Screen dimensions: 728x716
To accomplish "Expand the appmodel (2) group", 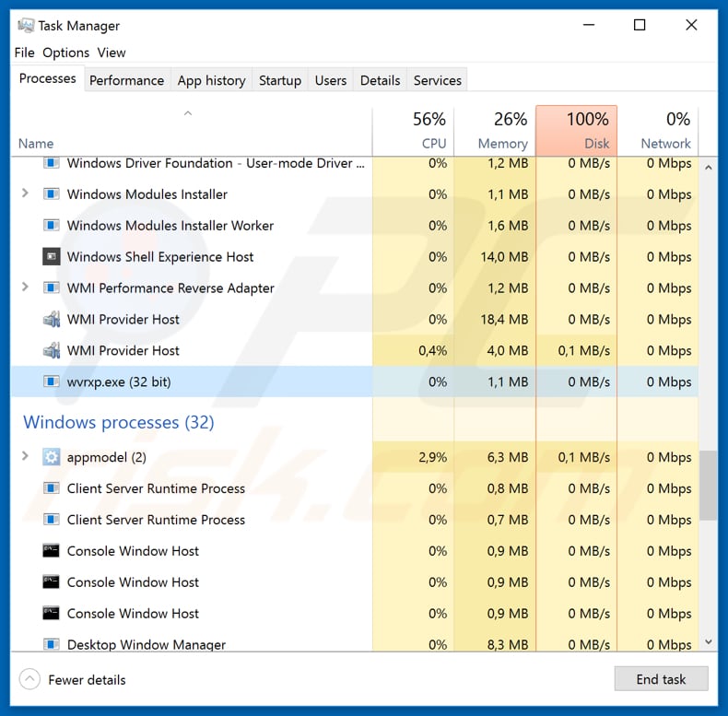I will tap(25, 456).
